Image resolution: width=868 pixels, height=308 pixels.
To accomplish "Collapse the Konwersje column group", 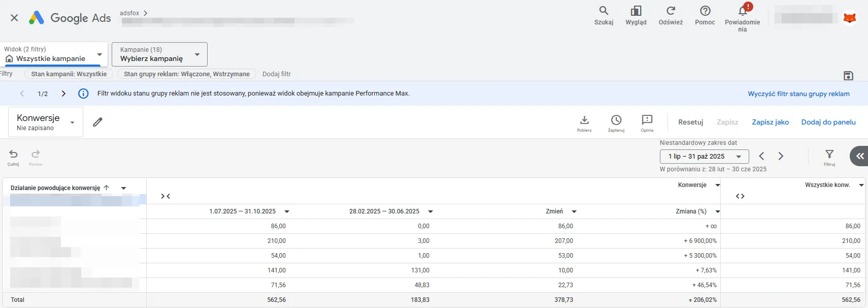I will point(165,196).
